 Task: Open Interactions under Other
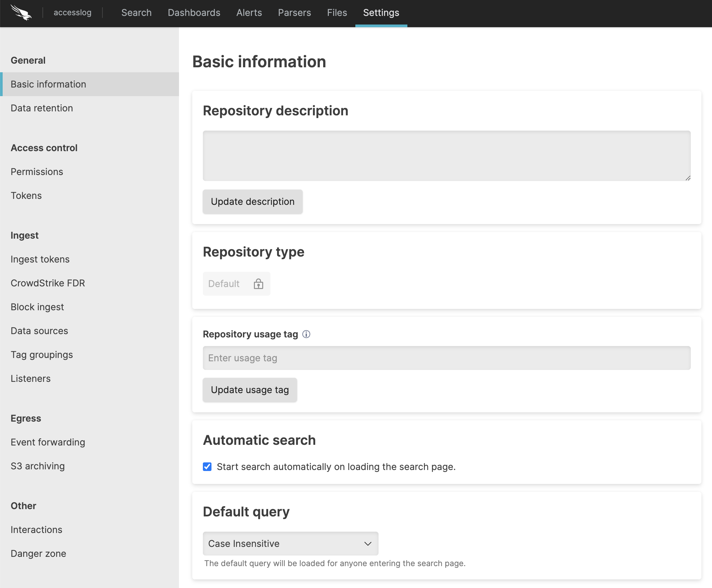pyautogui.click(x=89, y=530)
